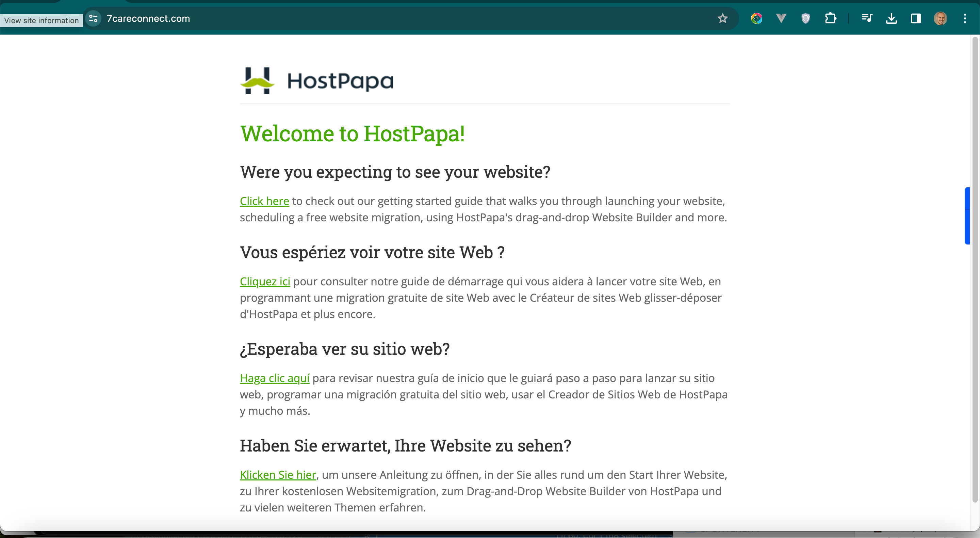Click the page vertical scrollbar
980x538 pixels.
(x=975, y=270)
